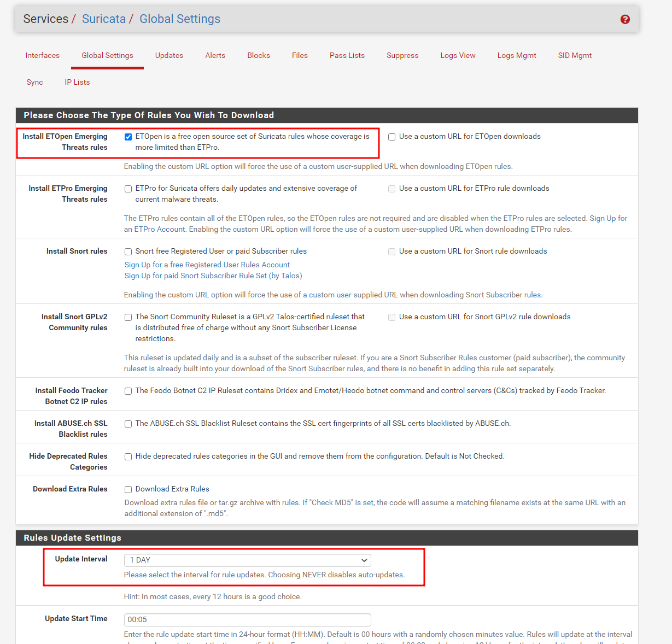Go to the Sync tab

(x=34, y=82)
